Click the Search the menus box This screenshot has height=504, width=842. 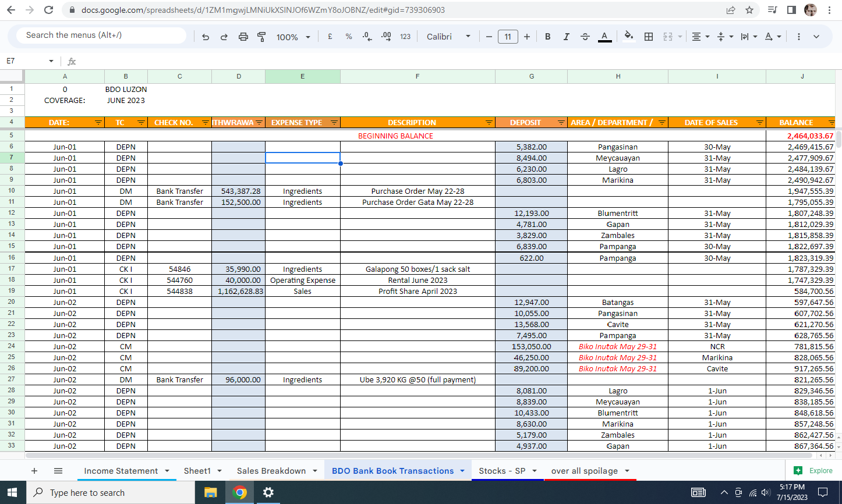(102, 36)
